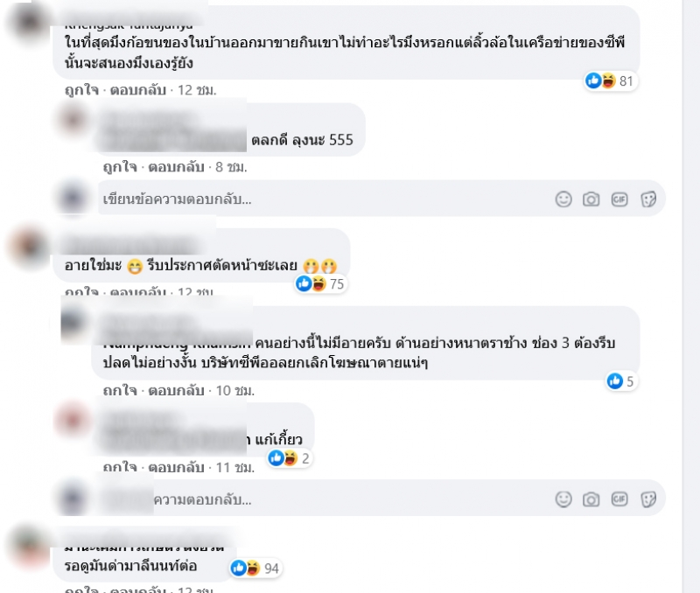700x593 pixels.
Task: Focus the เขียนข้อความตอบกลับ reply field
Action: click(x=381, y=199)
